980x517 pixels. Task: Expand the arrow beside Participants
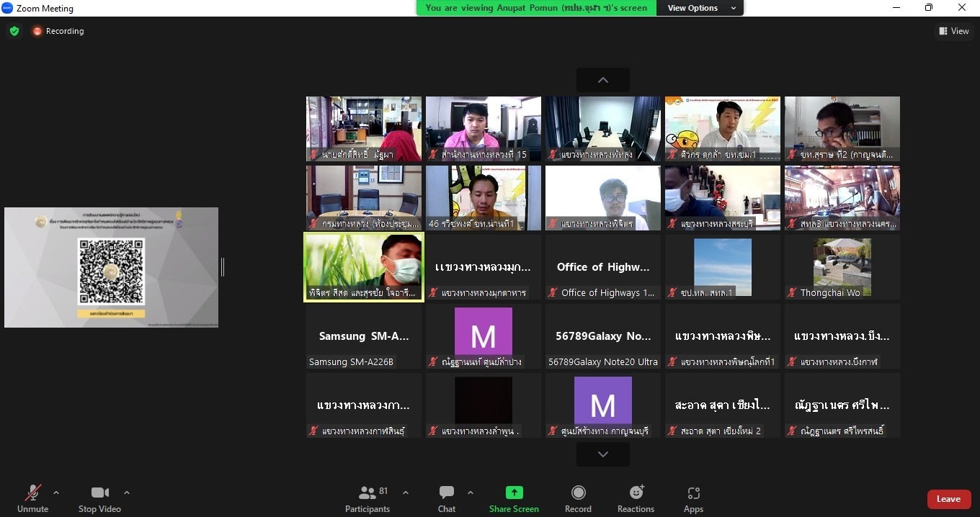[x=406, y=493]
